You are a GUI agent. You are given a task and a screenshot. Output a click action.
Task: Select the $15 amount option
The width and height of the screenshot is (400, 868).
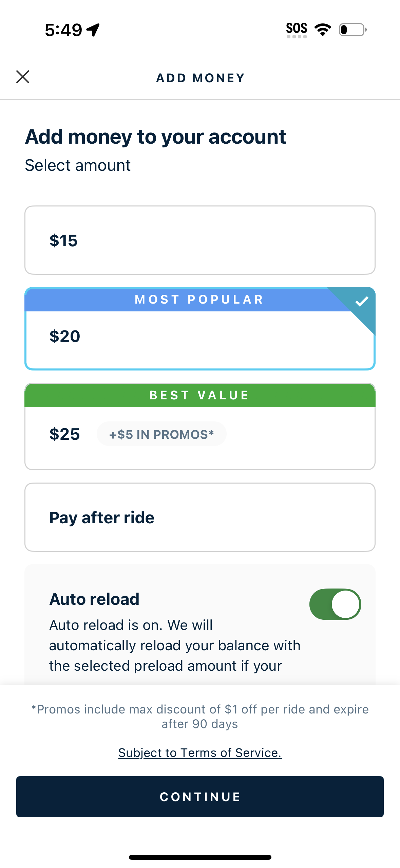(x=200, y=240)
